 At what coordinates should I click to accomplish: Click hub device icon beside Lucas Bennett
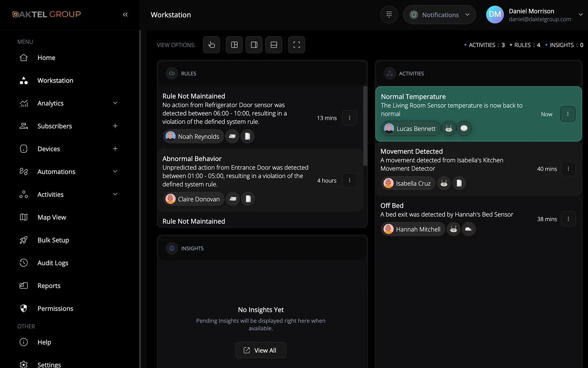449,128
